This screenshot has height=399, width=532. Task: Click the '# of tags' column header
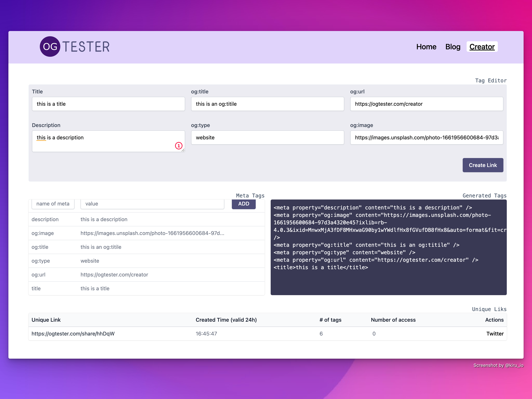point(330,320)
